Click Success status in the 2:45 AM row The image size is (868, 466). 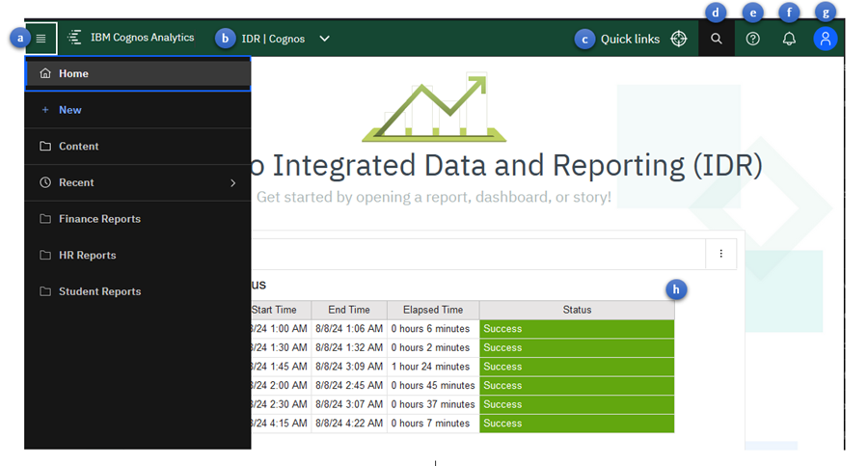577,385
